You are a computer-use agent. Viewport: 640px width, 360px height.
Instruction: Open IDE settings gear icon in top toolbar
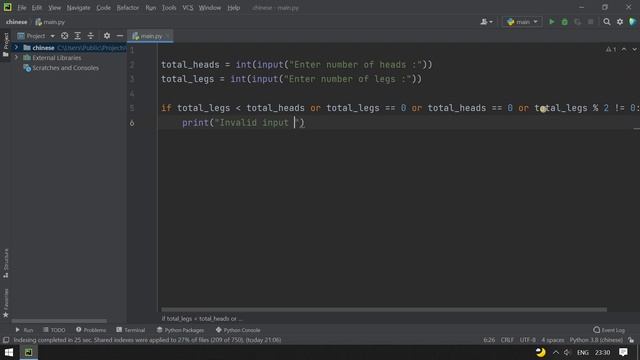click(x=620, y=22)
